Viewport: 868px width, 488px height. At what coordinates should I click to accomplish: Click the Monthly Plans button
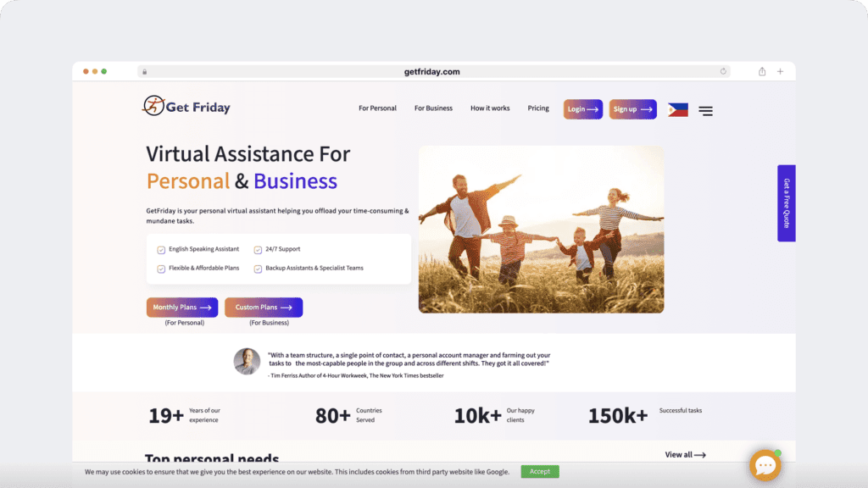point(182,307)
